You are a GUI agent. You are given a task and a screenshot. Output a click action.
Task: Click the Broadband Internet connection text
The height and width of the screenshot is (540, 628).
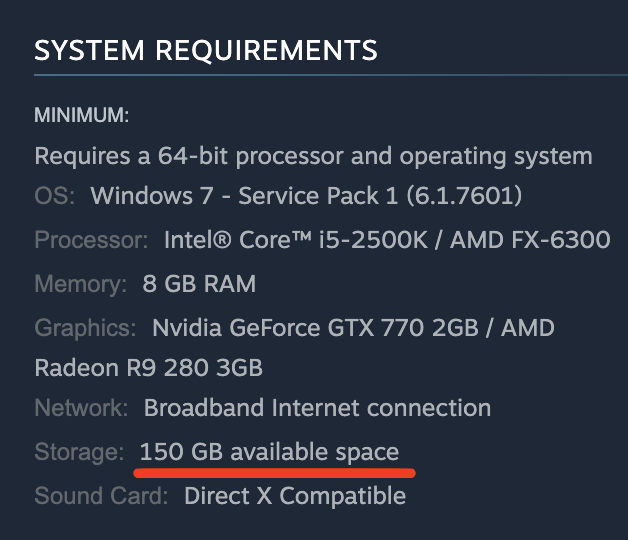point(317,408)
